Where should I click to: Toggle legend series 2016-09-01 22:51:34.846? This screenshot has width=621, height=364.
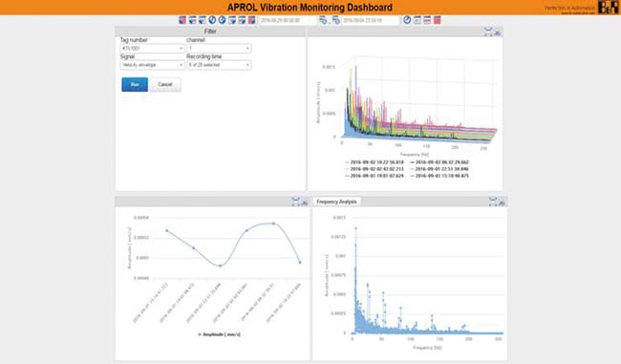tap(439, 169)
